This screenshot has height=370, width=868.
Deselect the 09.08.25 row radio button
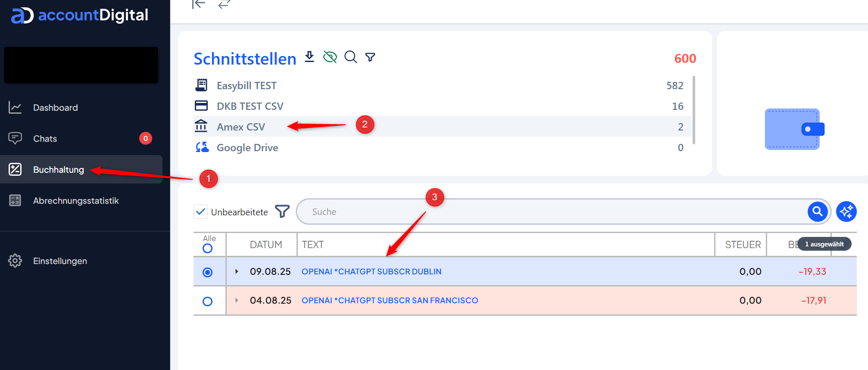point(208,272)
